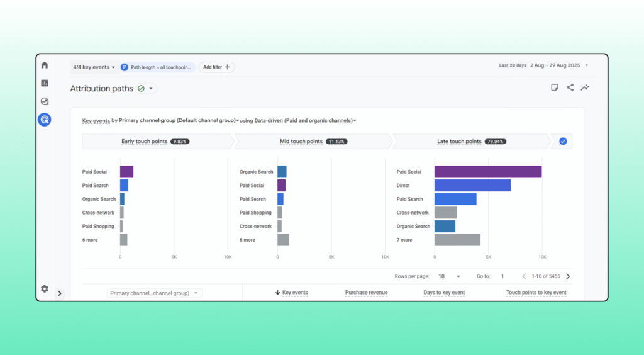This screenshot has width=644, height=355.
Task: Click the Paid Social bar in Late touch points
Action: [487, 172]
